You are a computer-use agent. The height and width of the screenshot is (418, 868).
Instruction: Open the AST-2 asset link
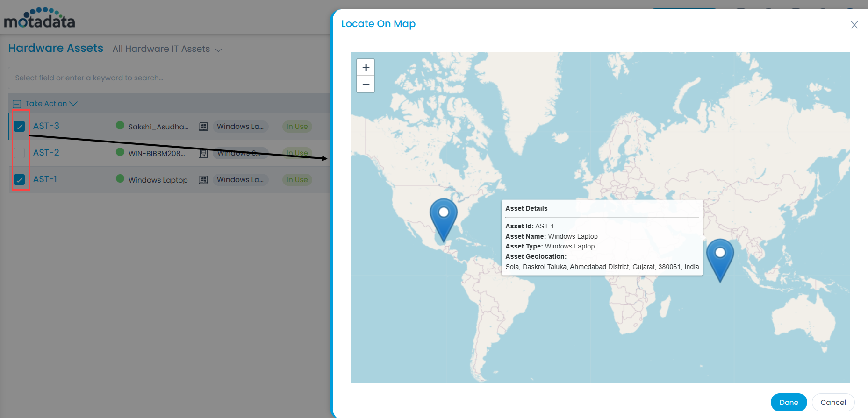pyautogui.click(x=46, y=153)
